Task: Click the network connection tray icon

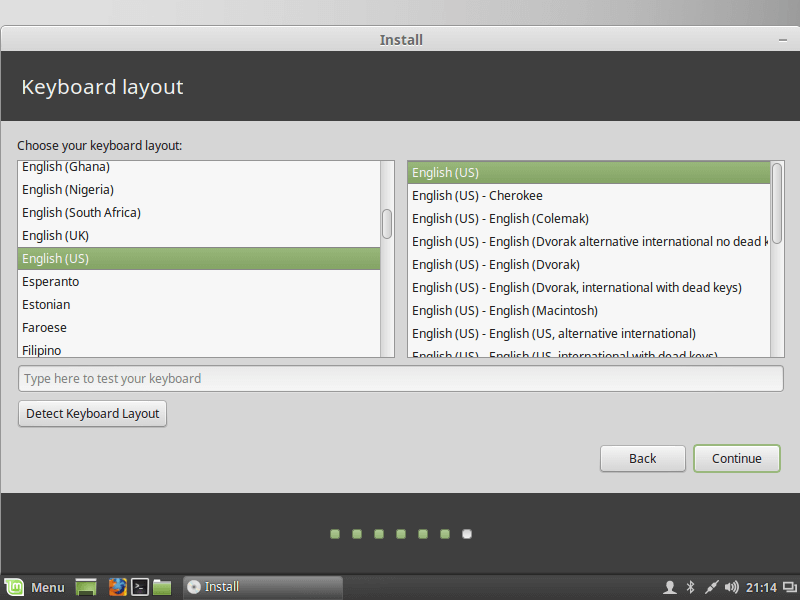Action: coord(711,587)
